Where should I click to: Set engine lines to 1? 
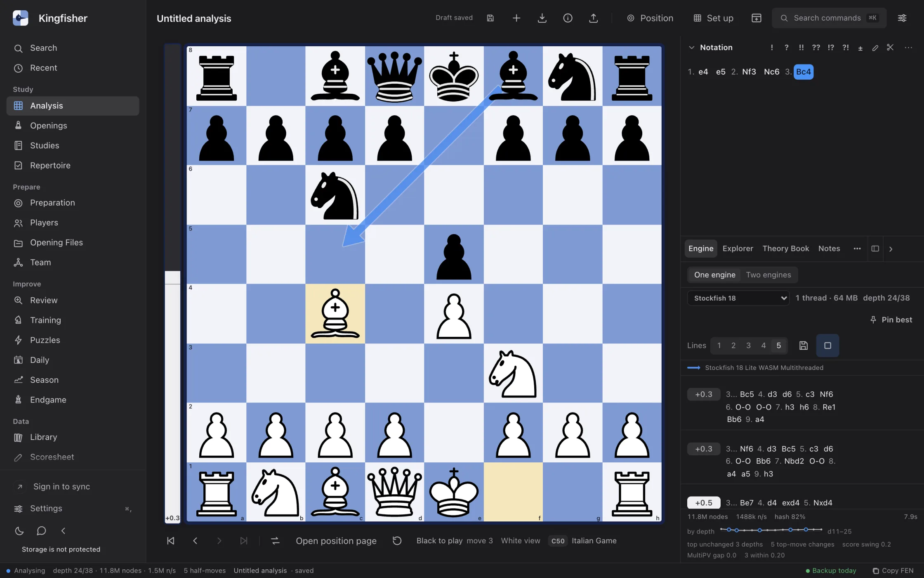[x=719, y=346]
